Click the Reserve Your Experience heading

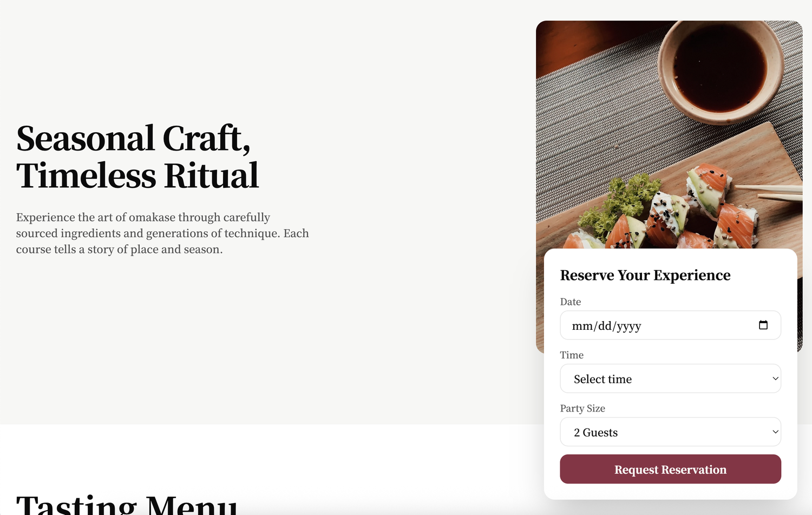click(645, 275)
